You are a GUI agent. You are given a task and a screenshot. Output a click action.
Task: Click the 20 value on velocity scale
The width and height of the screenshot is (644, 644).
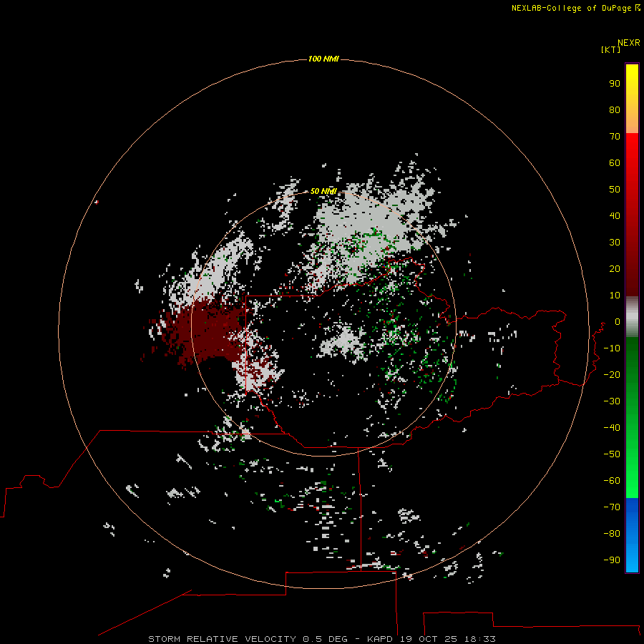(615, 269)
